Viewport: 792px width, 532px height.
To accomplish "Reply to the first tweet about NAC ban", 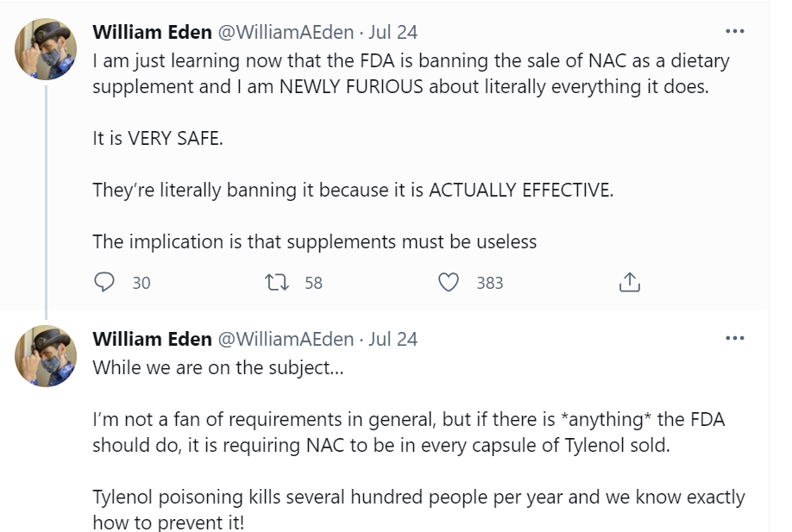I will [x=104, y=282].
